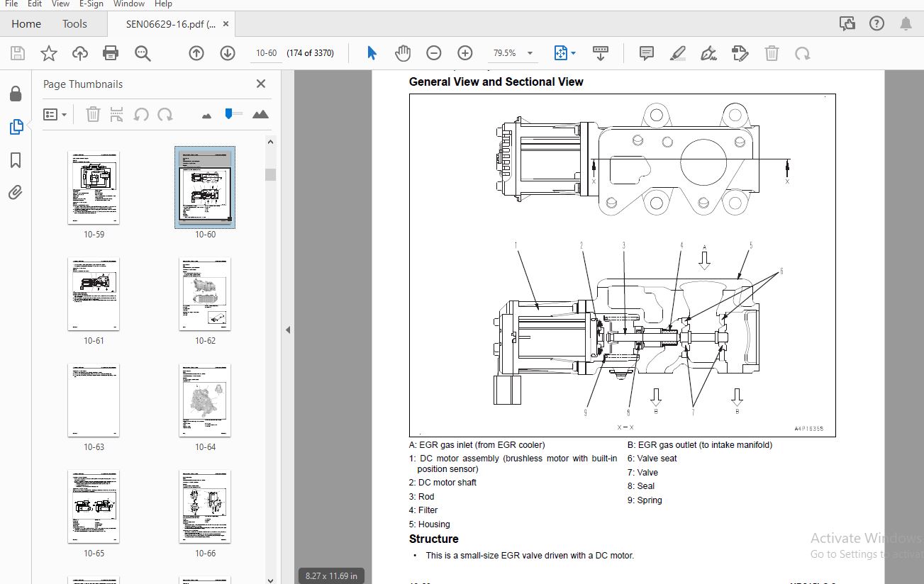Image resolution: width=924 pixels, height=584 pixels.
Task: Open the Help menu
Action: pos(163,4)
